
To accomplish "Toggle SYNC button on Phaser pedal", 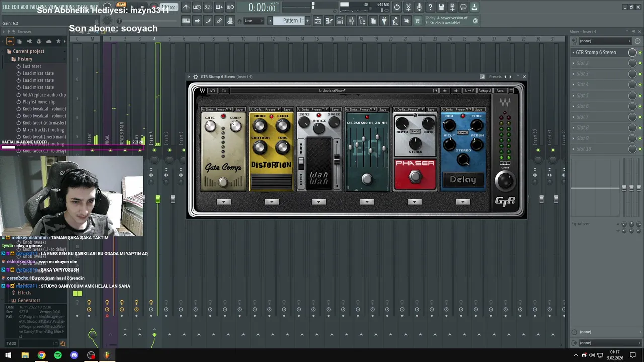I will click(x=415, y=131).
